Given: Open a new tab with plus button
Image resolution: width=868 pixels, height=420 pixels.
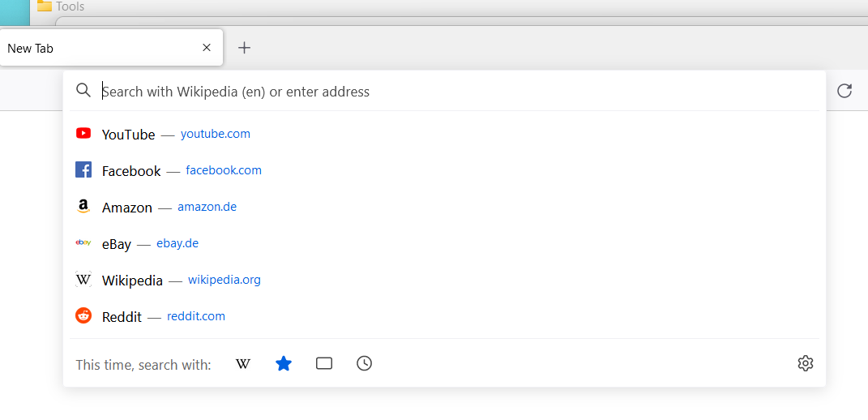Looking at the screenshot, I should click(244, 48).
